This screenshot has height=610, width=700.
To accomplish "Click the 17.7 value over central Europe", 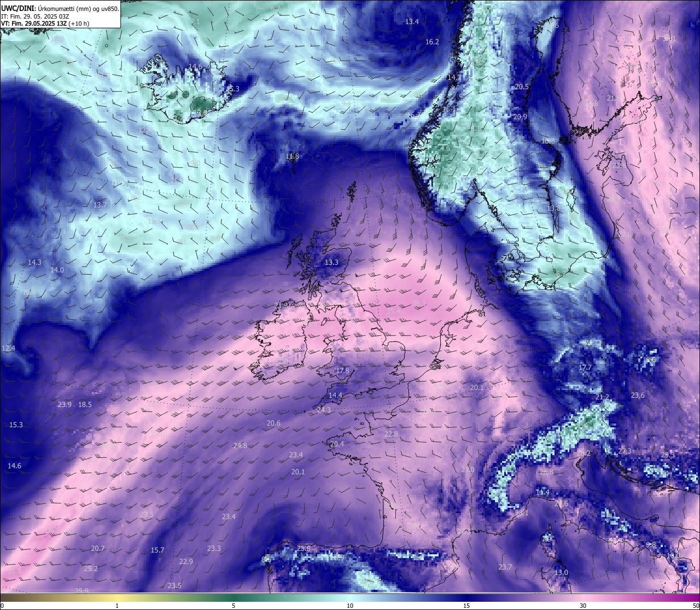I will pyautogui.click(x=585, y=367).
